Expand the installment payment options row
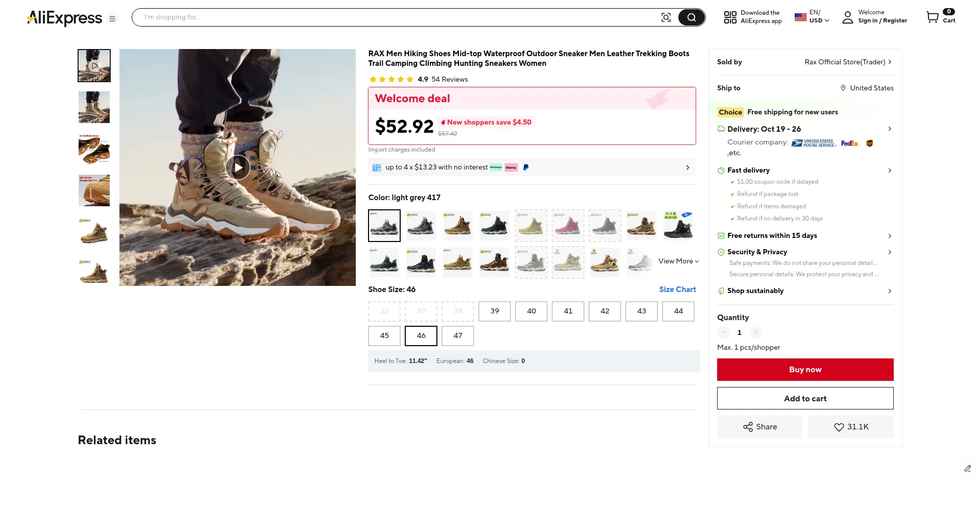Screen dimensions: 980x507 [x=687, y=167]
